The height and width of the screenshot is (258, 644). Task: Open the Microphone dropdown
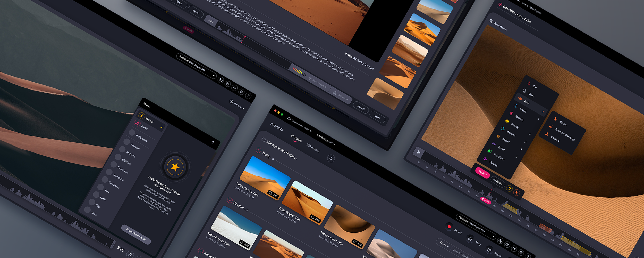[318, 82]
